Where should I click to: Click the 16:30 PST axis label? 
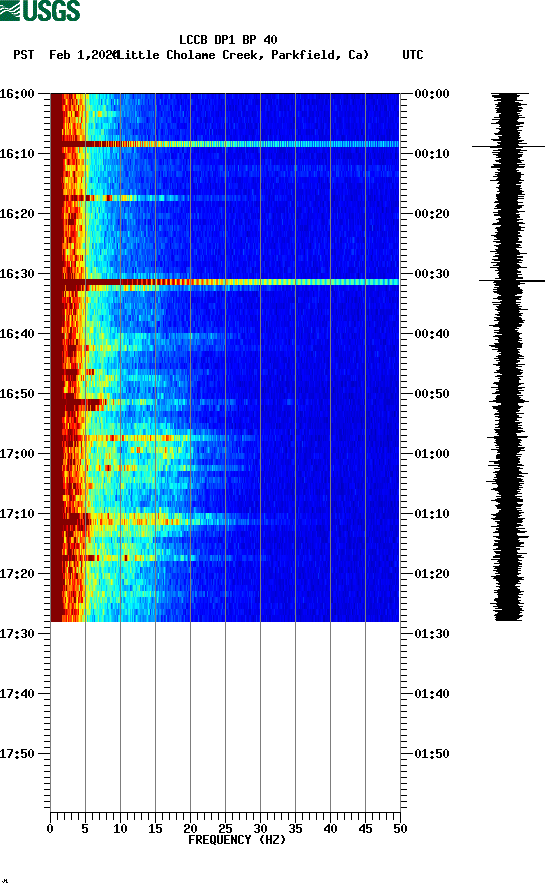pyautogui.click(x=17, y=274)
